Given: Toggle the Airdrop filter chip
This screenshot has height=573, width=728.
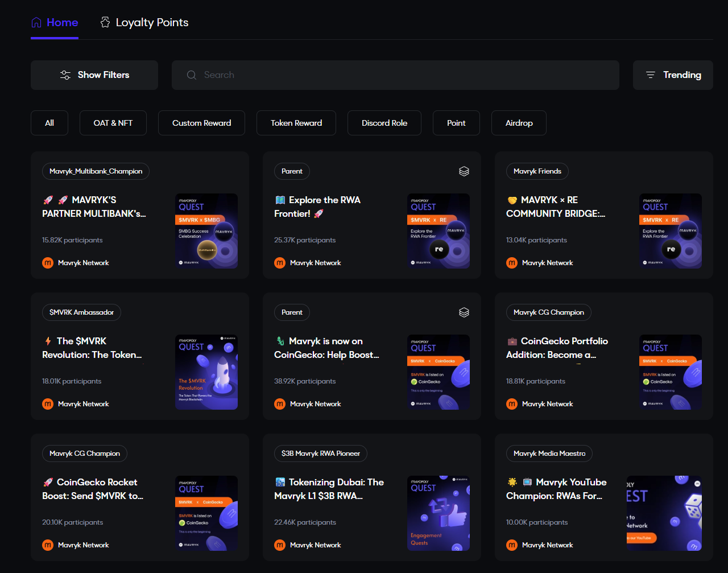Looking at the screenshot, I should pos(518,122).
